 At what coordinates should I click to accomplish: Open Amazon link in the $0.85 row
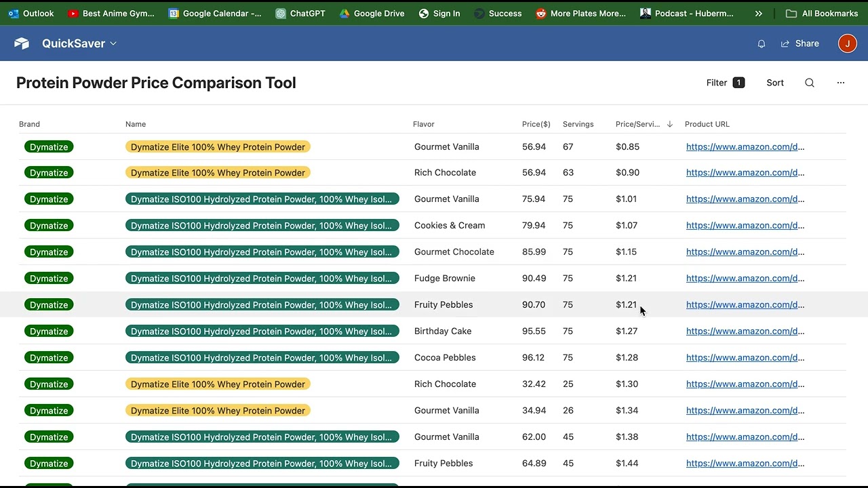pyautogui.click(x=745, y=146)
